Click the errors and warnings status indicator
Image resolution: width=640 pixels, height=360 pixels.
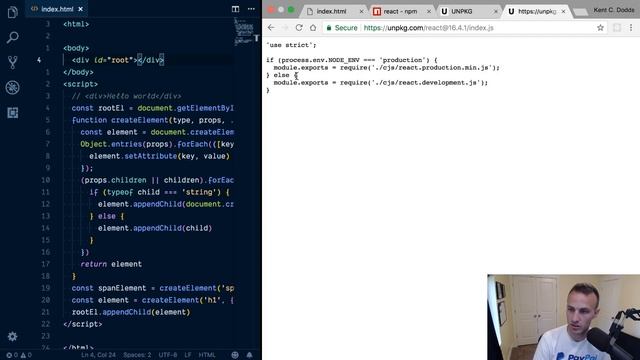coord(19,355)
